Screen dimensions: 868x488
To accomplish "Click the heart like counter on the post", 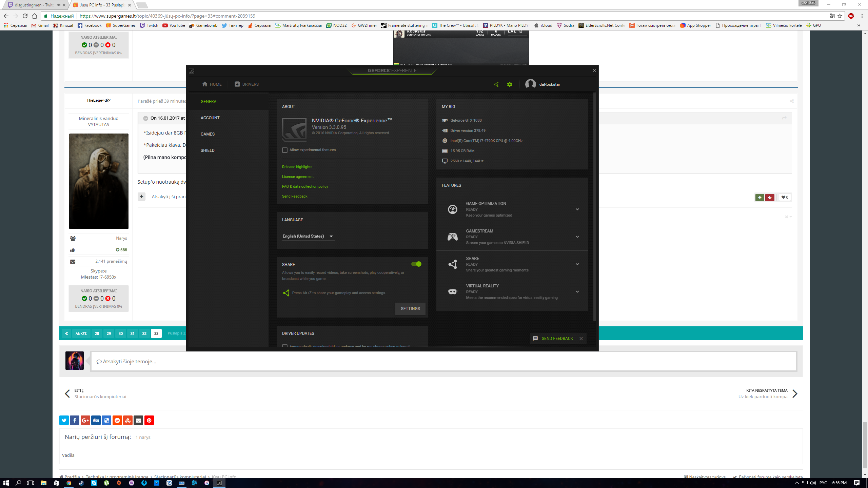I will [785, 197].
